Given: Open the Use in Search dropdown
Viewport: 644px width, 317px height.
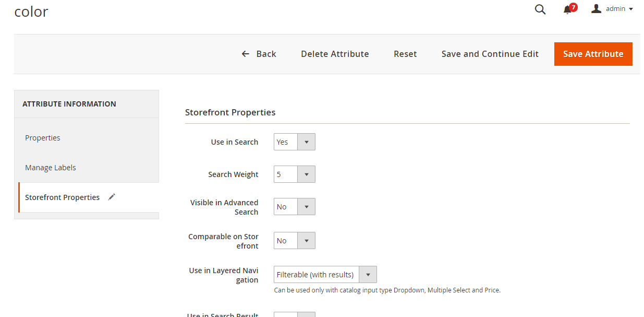Looking at the screenshot, I should tap(307, 142).
